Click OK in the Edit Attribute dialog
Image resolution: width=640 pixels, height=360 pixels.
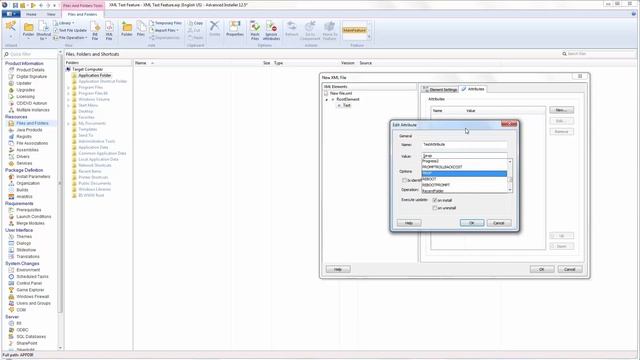pyautogui.click(x=472, y=223)
